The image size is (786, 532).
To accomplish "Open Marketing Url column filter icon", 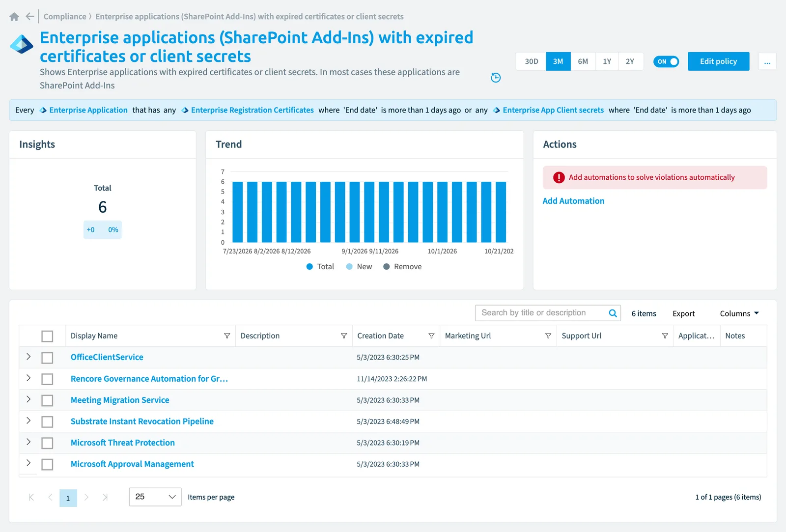I will [x=548, y=336].
